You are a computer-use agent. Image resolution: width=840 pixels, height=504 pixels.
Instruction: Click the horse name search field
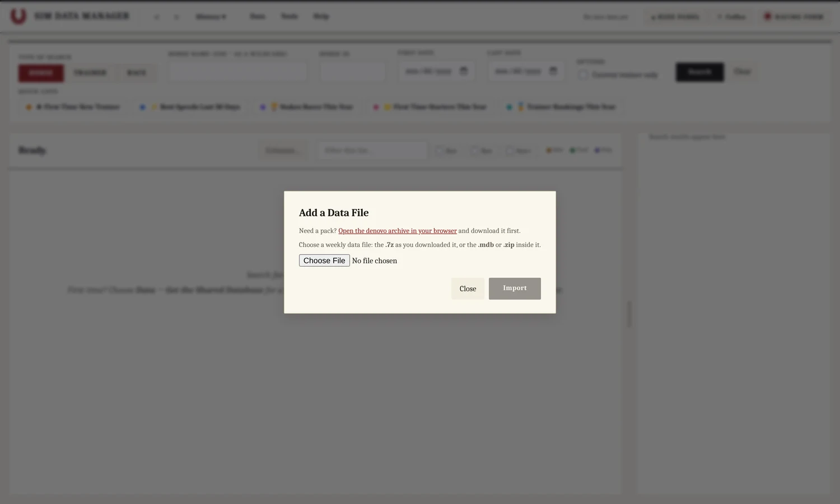pyautogui.click(x=238, y=72)
